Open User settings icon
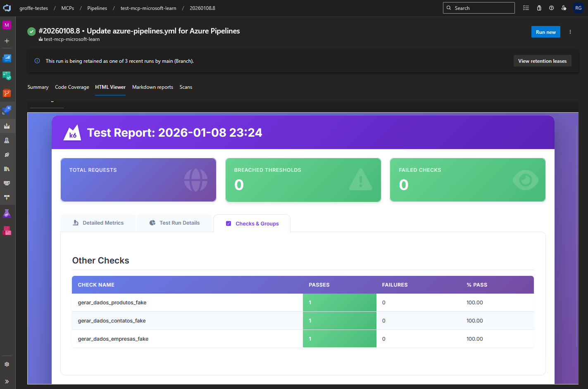Image resolution: width=588 pixels, height=389 pixels. pos(564,8)
